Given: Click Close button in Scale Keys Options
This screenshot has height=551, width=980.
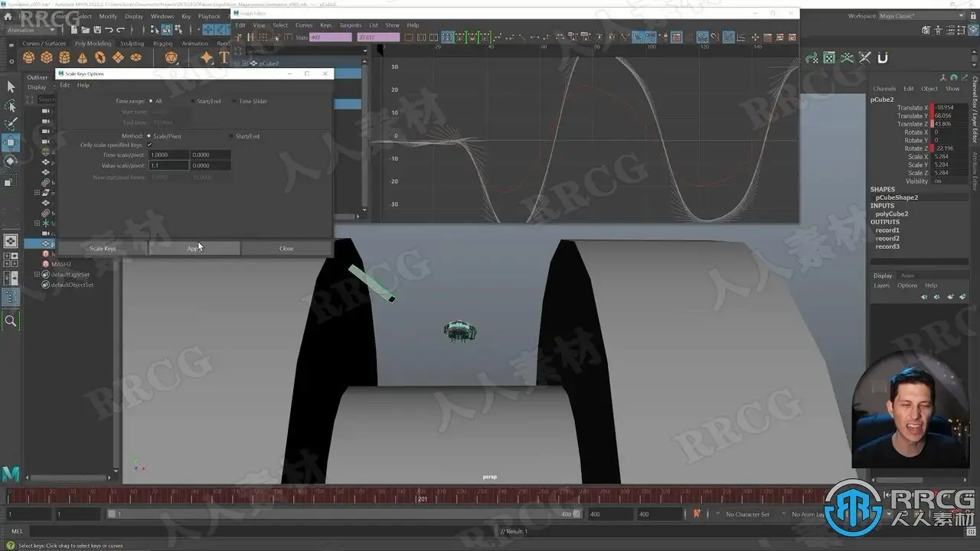Looking at the screenshot, I should coord(286,248).
